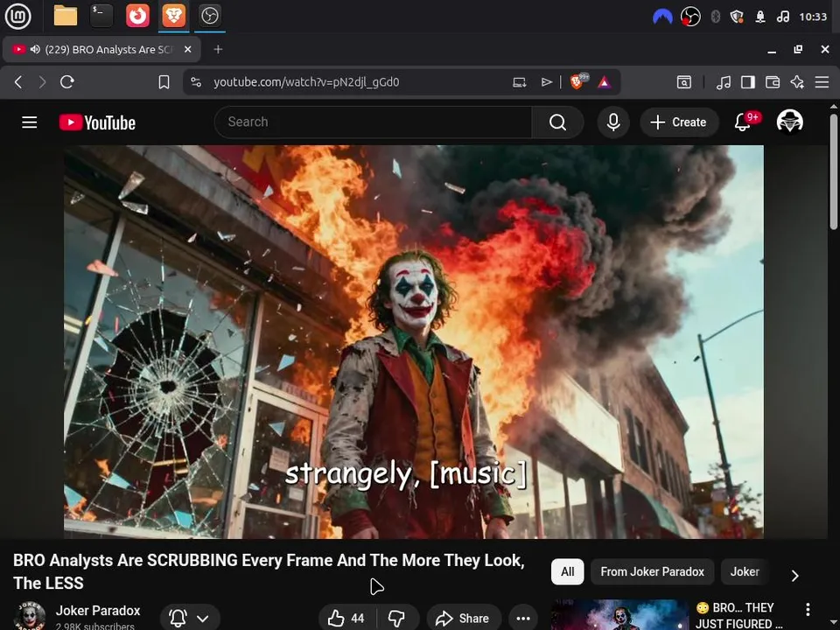Mute tab using the tab speaker icon
Viewport: 840px width, 630px height.
pyautogui.click(x=35, y=49)
